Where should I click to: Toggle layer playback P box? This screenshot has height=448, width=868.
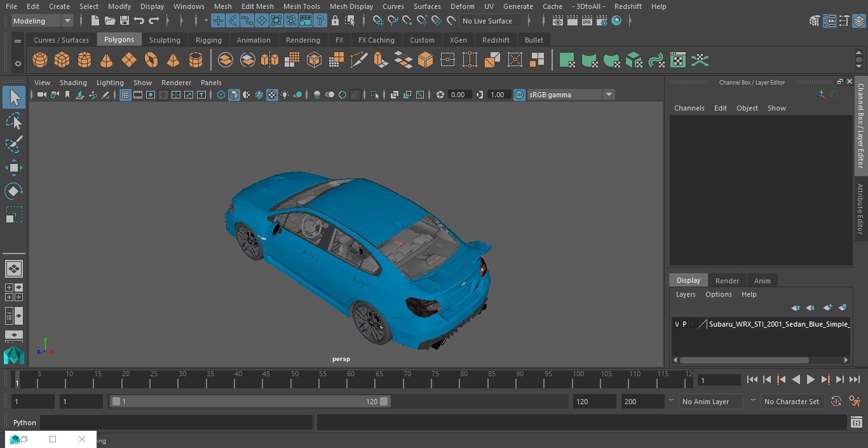tap(684, 324)
